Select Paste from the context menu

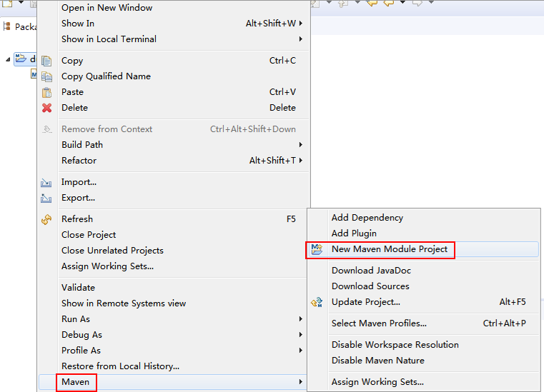[174, 92]
